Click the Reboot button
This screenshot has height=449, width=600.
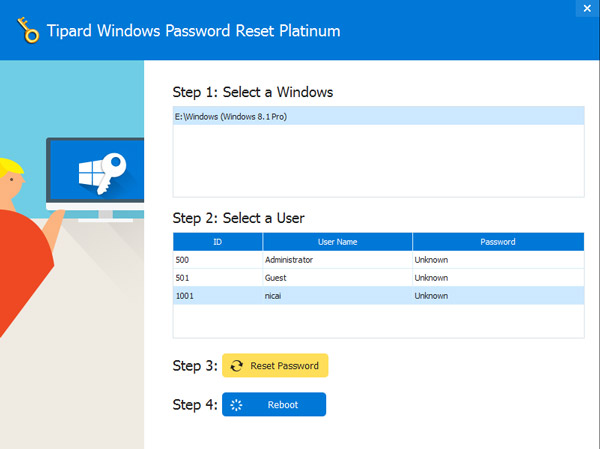[x=274, y=404]
